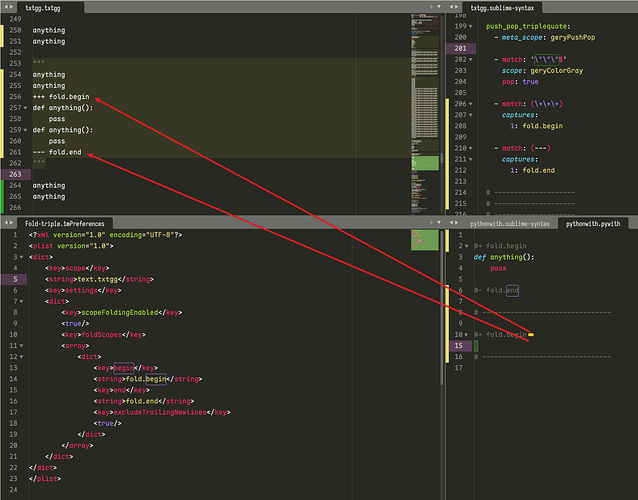Viewport: 638px width, 500px height.
Task: Collapse the outer dict at line 3
Action: 22,257
